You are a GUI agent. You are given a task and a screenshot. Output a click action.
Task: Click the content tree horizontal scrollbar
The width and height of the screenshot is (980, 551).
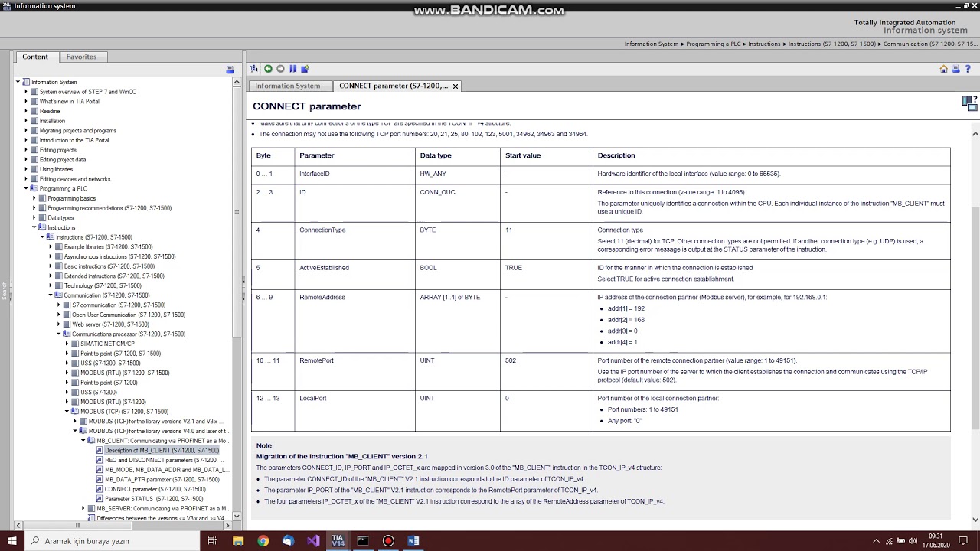[x=122, y=526]
